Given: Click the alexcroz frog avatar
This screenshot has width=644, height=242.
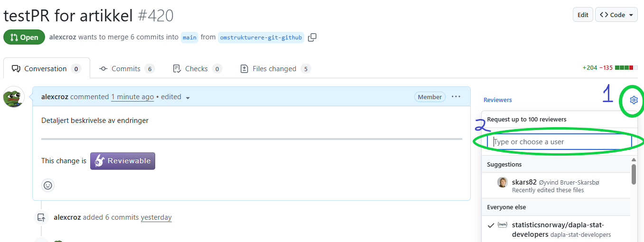Looking at the screenshot, I should 14,97.
